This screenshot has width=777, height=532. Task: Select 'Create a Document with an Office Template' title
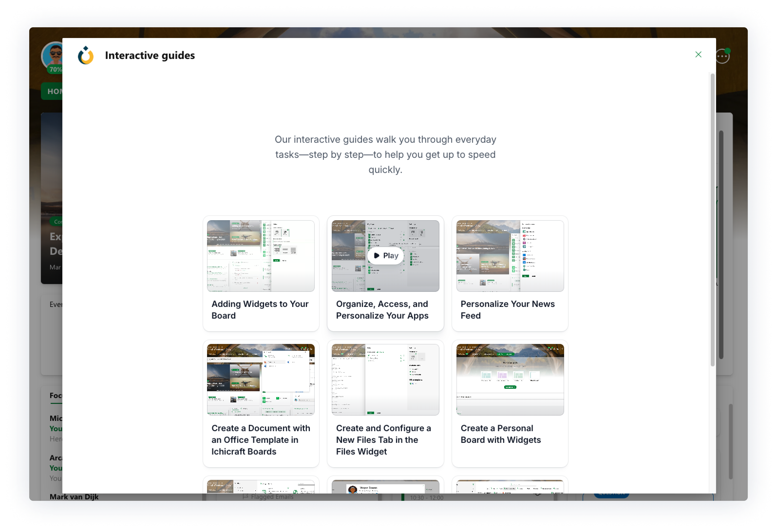tap(261, 440)
